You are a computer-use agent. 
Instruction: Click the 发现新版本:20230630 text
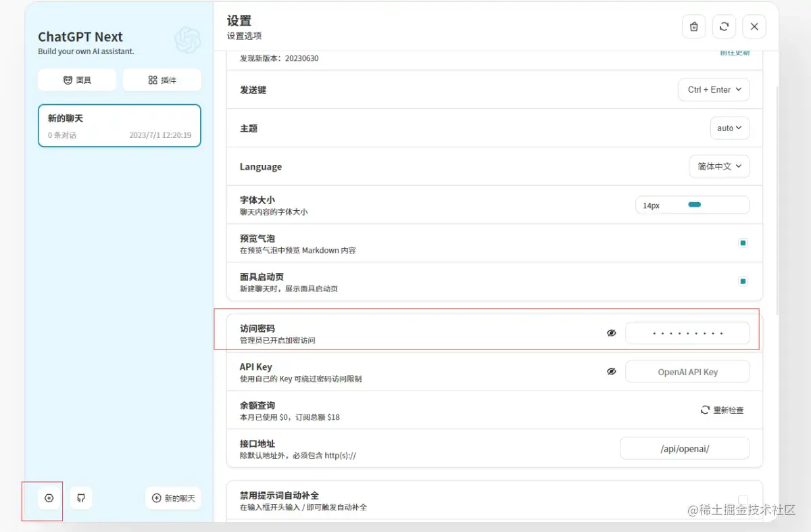pyautogui.click(x=279, y=58)
